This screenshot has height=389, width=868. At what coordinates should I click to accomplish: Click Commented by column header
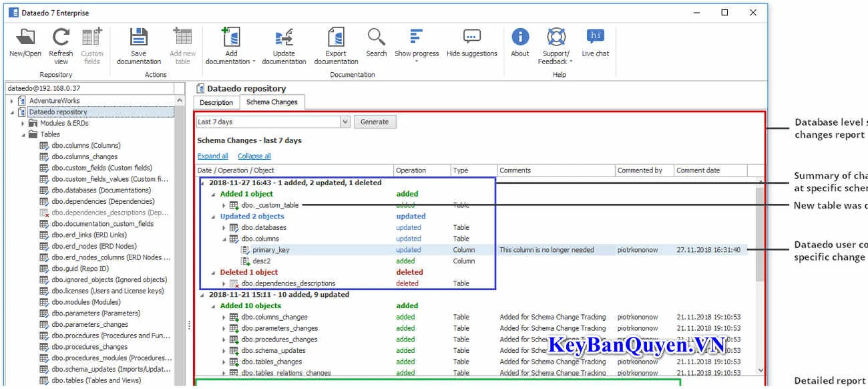point(644,170)
